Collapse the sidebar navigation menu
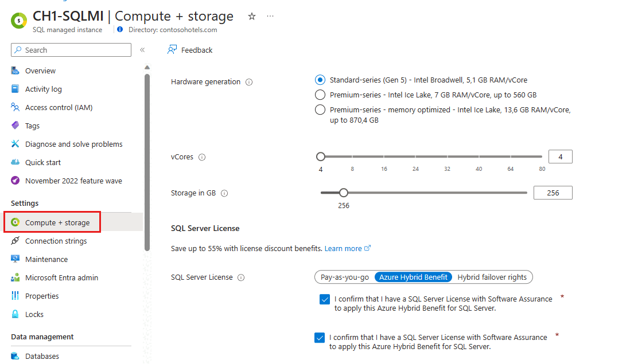 pyautogui.click(x=142, y=50)
